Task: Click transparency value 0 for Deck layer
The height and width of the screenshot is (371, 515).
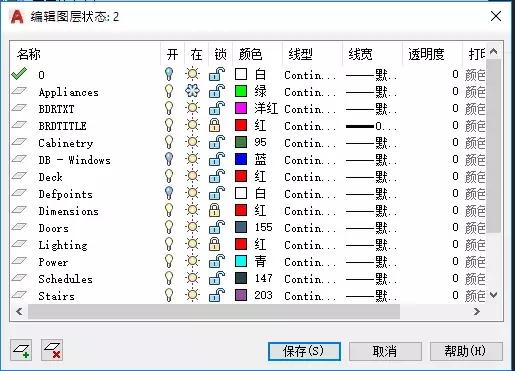Action: 455,176
